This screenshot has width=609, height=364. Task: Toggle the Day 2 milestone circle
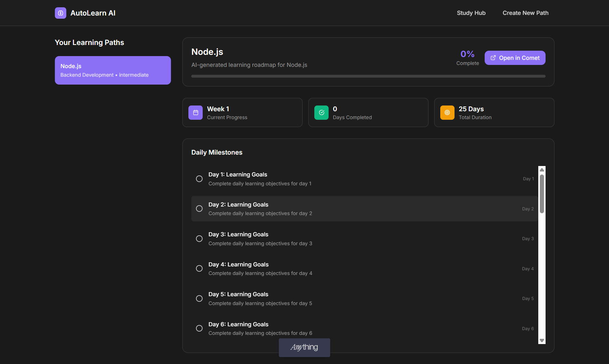coord(199,208)
